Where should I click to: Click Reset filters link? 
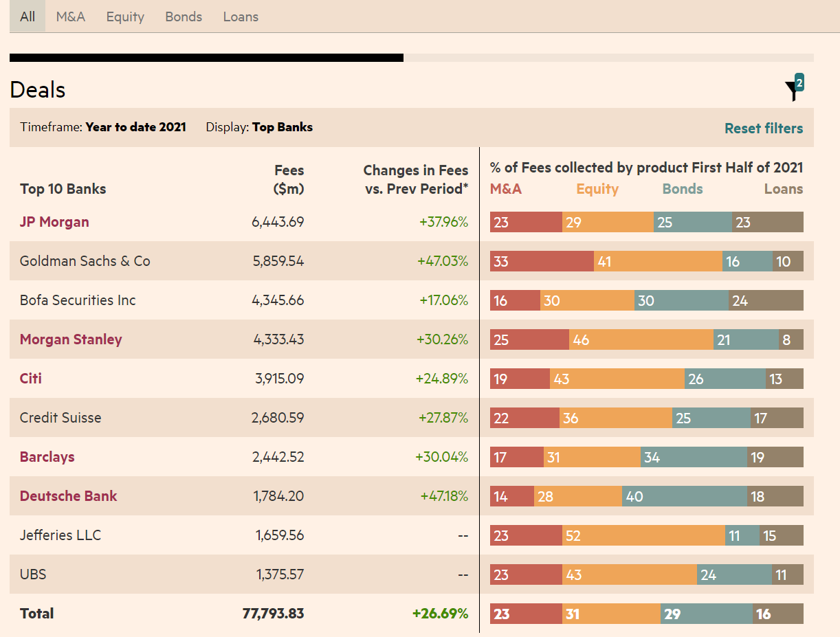click(763, 128)
